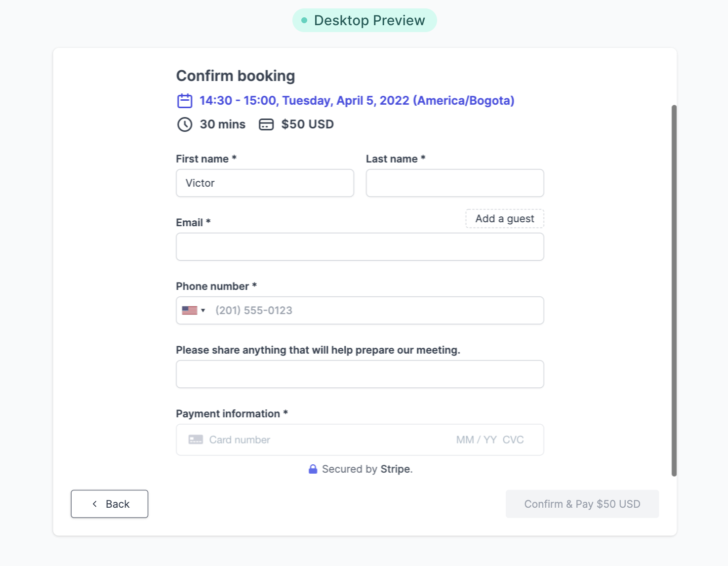Click the clock icon next to 30 mins
The height and width of the screenshot is (566, 728).
[x=185, y=124]
